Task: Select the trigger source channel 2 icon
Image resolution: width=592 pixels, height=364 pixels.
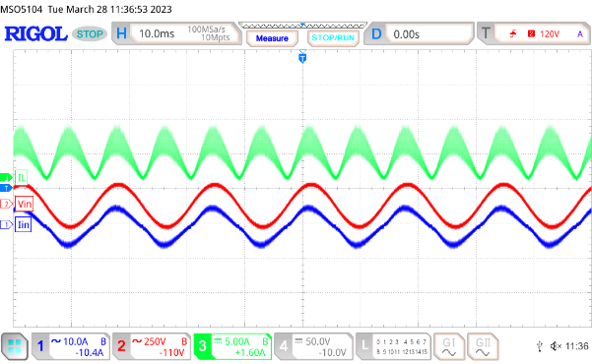Action: pyautogui.click(x=531, y=34)
